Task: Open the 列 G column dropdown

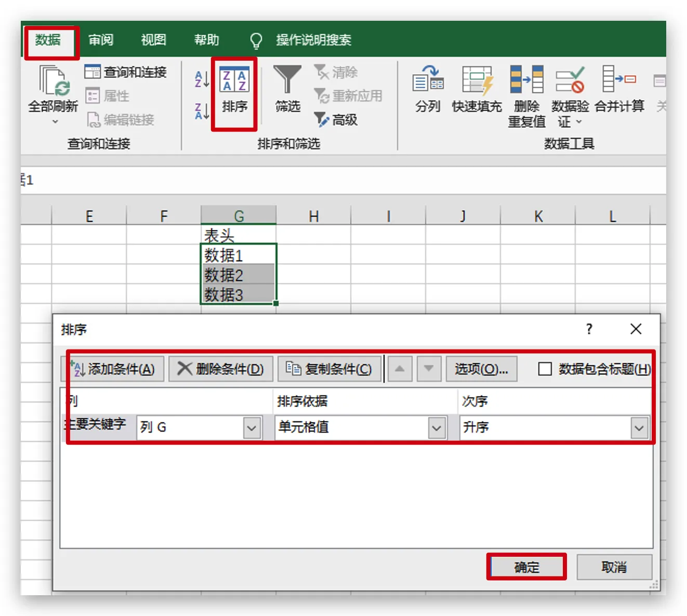Action: tap(252, 428)
